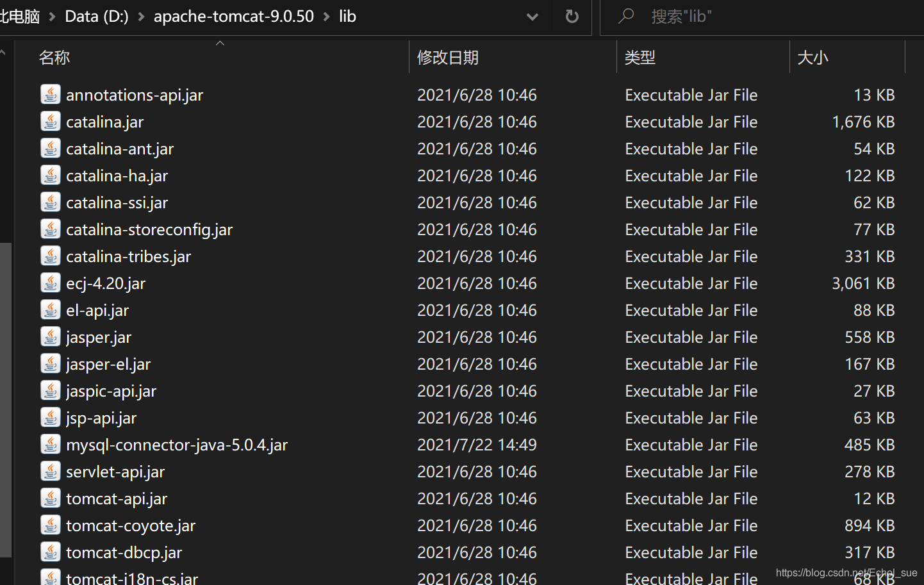This screenshot has height=585, width=924.
Task: Select file name jaspic-api.jar
Action: click(x=111, y=391)
